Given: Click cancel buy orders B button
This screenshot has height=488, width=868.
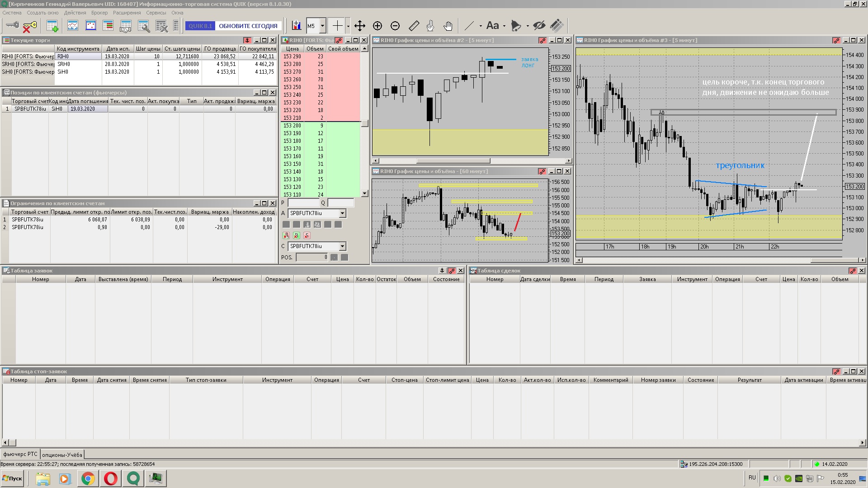Looking at the screenshot, I should pos(297,235).
